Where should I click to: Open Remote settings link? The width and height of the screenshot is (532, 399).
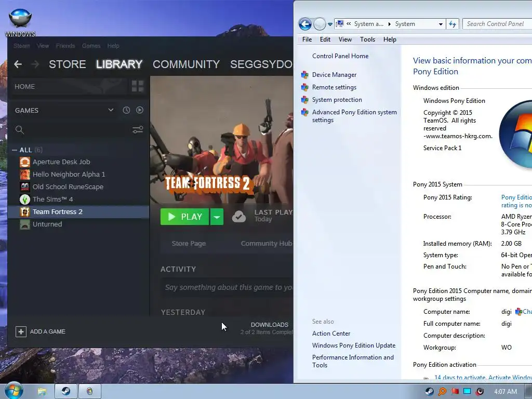point(334,87)
